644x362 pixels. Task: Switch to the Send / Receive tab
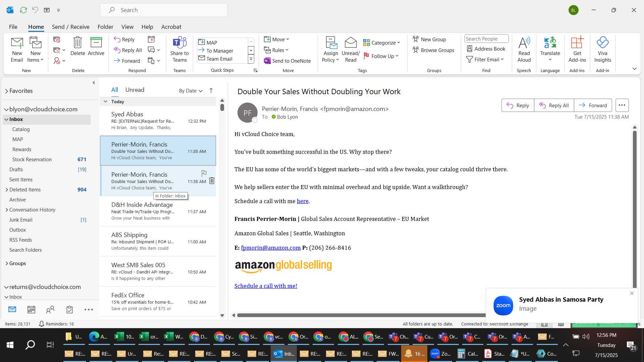[x=70, y=27]
